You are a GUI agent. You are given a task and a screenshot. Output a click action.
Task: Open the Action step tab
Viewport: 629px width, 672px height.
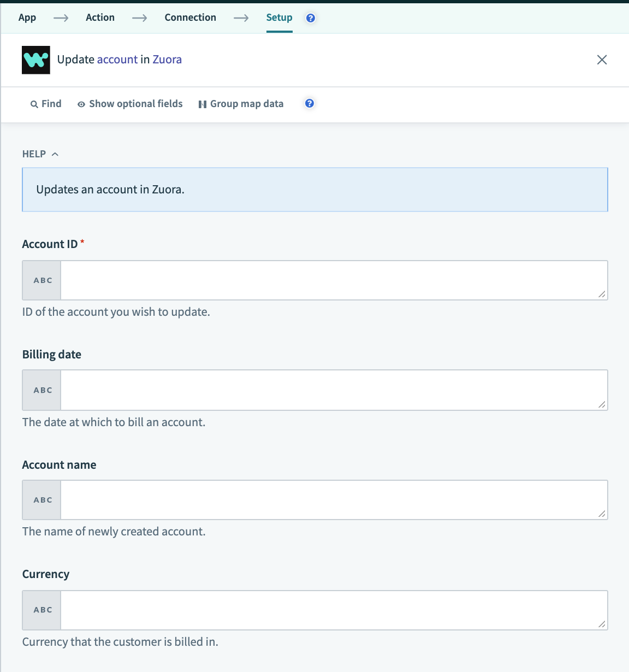(x=100, y=17)
